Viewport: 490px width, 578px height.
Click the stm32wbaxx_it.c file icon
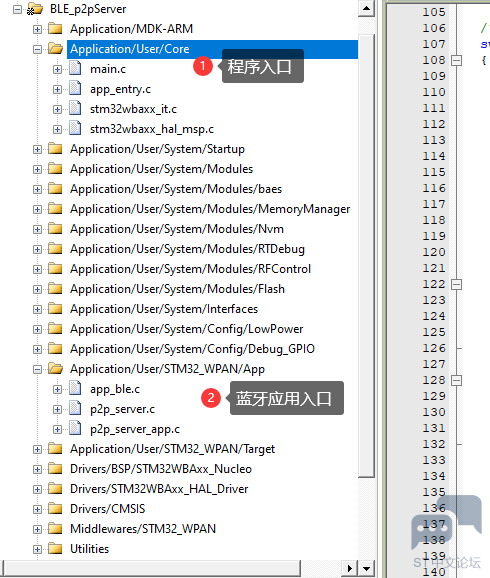[76, 108]
